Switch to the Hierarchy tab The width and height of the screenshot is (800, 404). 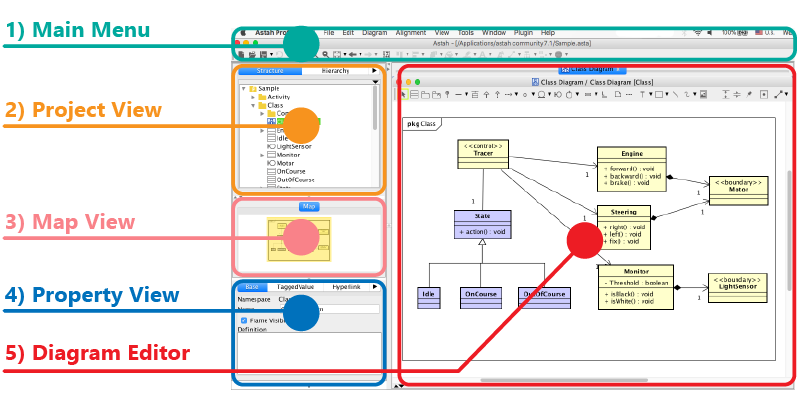point(335,71)
